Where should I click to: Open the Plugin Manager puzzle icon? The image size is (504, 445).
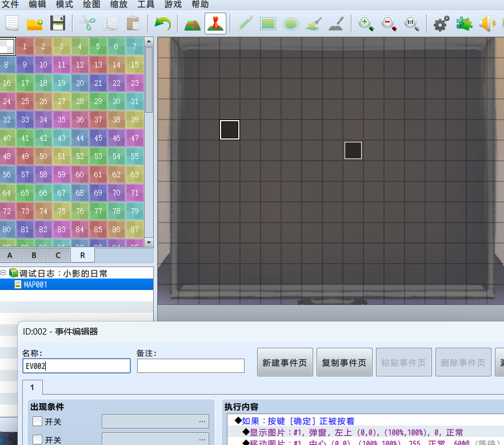point(464,23)
